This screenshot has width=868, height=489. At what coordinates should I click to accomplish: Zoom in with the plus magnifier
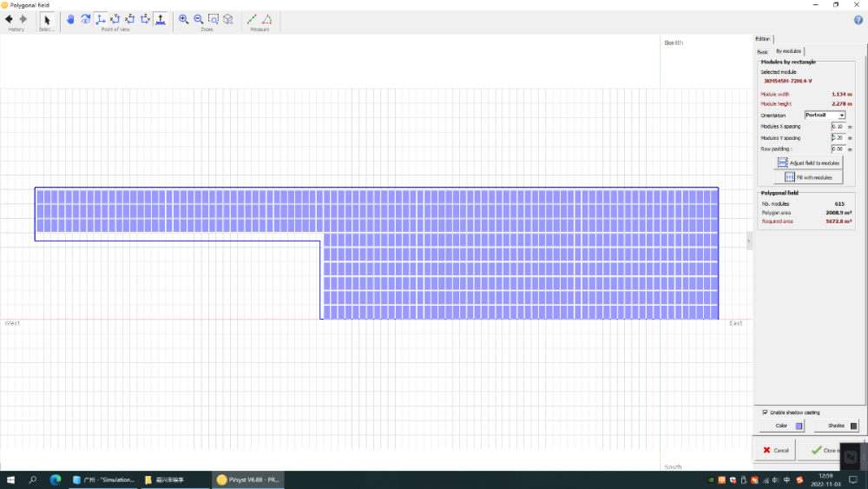(183, 19)
